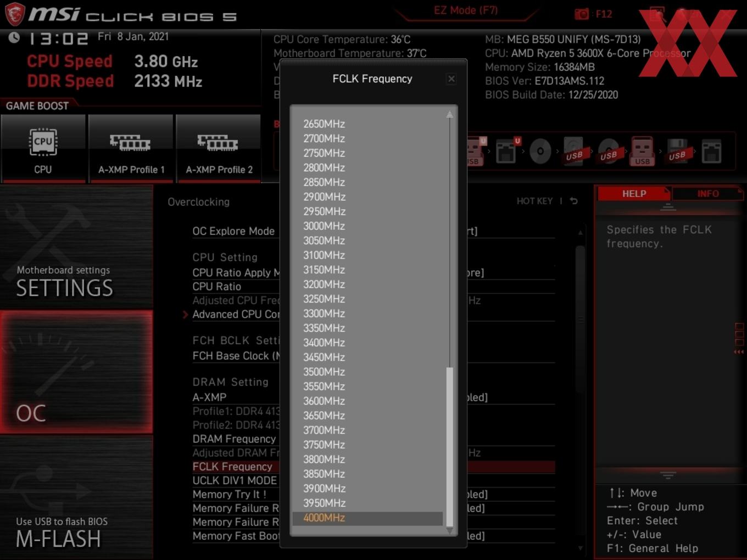Choose the highlighted 4000MHz option

(x=367, y=518)
